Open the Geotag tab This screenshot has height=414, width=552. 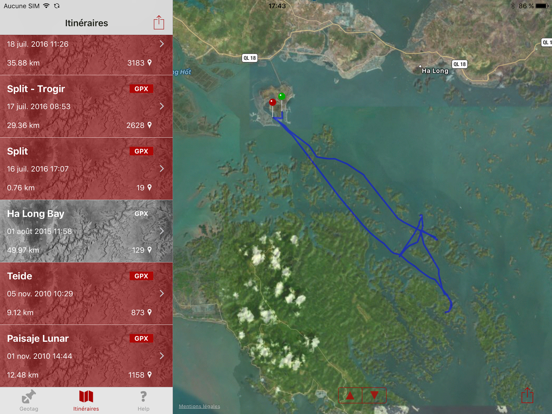pyautogui.click(x=29, y=401)
